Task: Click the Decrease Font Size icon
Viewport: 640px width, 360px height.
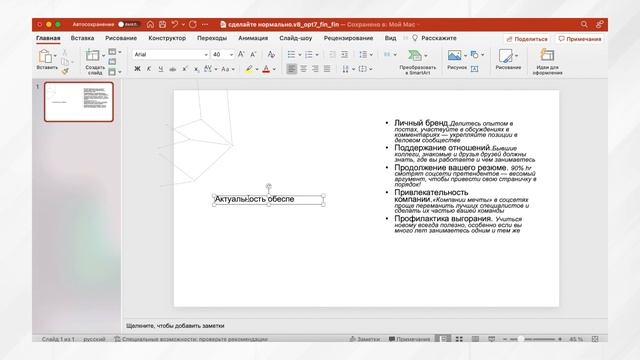Action: tap(253, 54)
